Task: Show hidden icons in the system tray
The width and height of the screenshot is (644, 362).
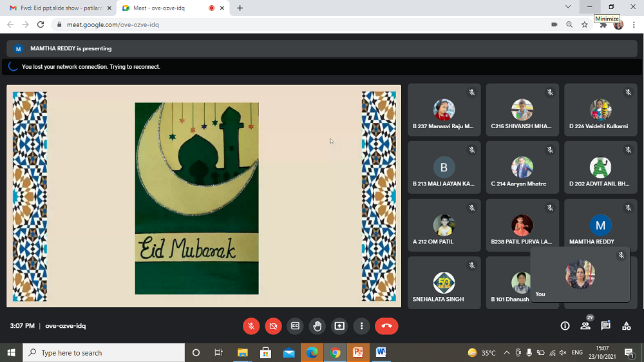Action: click(507, 353)
